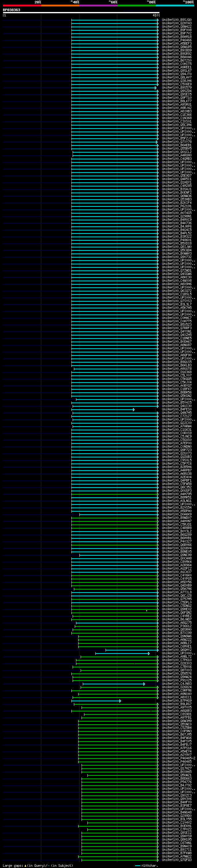This screenshot has width=197, height=868.
Task: Select hit label UniRef100_B5Y4I5
Action: pos(177,402)
